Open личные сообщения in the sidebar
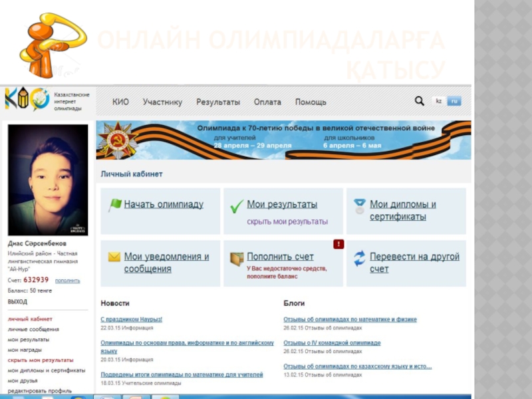 point(33,329)
